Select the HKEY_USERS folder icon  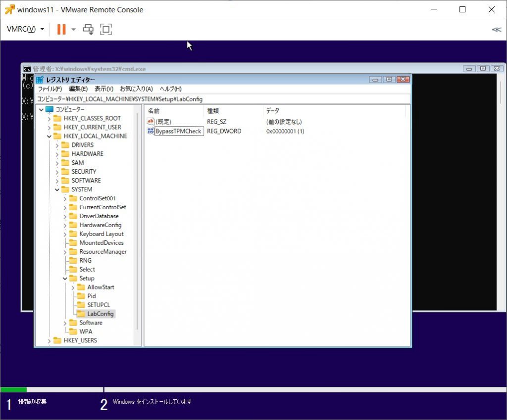coord(57,340)
